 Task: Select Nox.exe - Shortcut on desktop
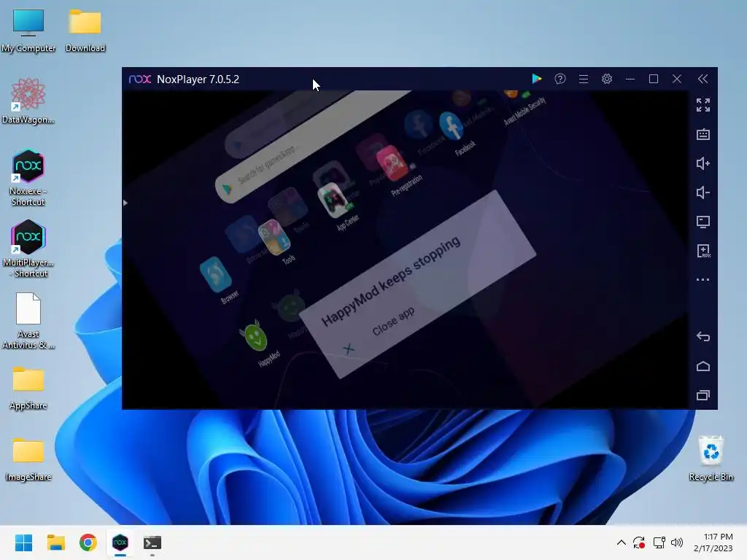(x=28, y=178)
